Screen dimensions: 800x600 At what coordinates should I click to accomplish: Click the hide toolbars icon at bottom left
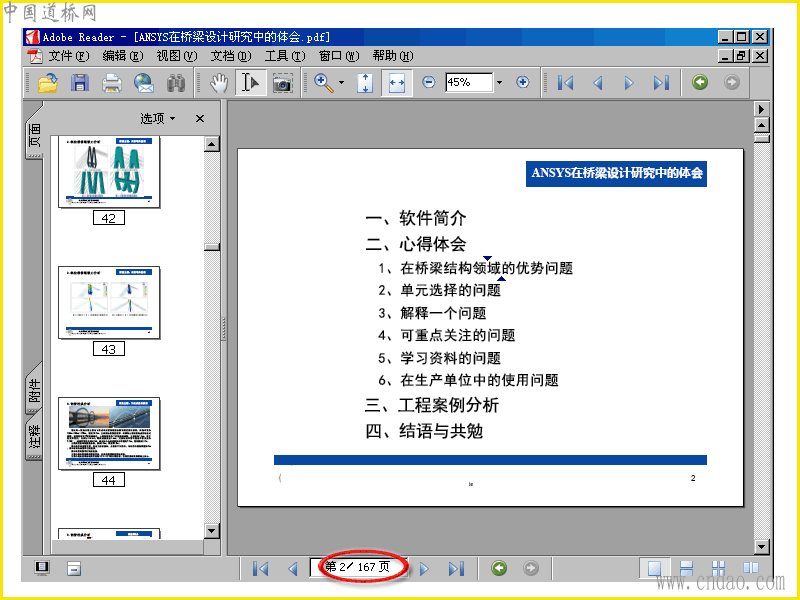(x=74, y=568)
